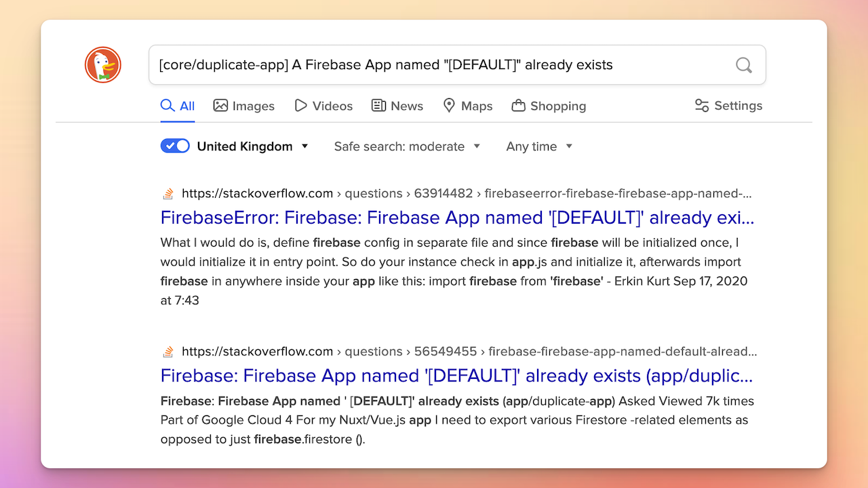868x488 pixels.
Task: Open the FirebaseError first result title link
Action: click(x=458, y=218)
